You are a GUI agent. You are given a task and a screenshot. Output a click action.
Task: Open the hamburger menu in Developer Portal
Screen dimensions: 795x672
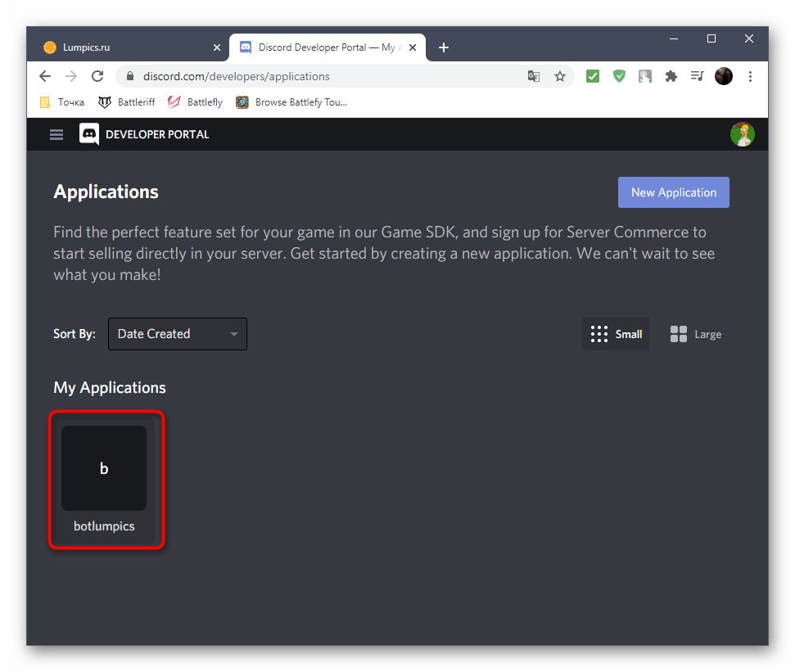tap(56, 134)
